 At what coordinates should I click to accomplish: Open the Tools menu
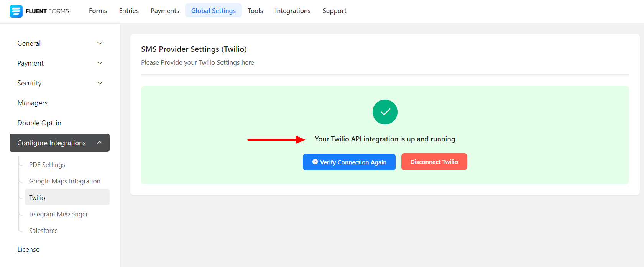pos(255,11)
